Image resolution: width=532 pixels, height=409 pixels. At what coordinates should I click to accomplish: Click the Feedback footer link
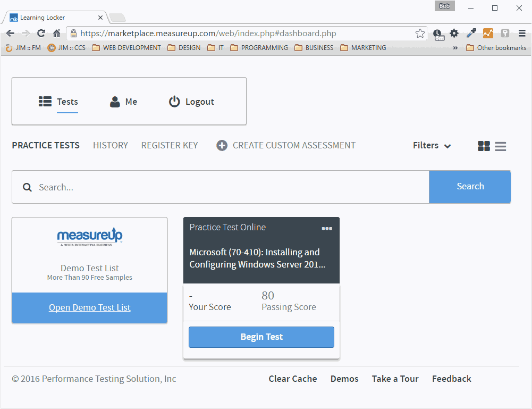pyautogui.click(x=452, y=379)
